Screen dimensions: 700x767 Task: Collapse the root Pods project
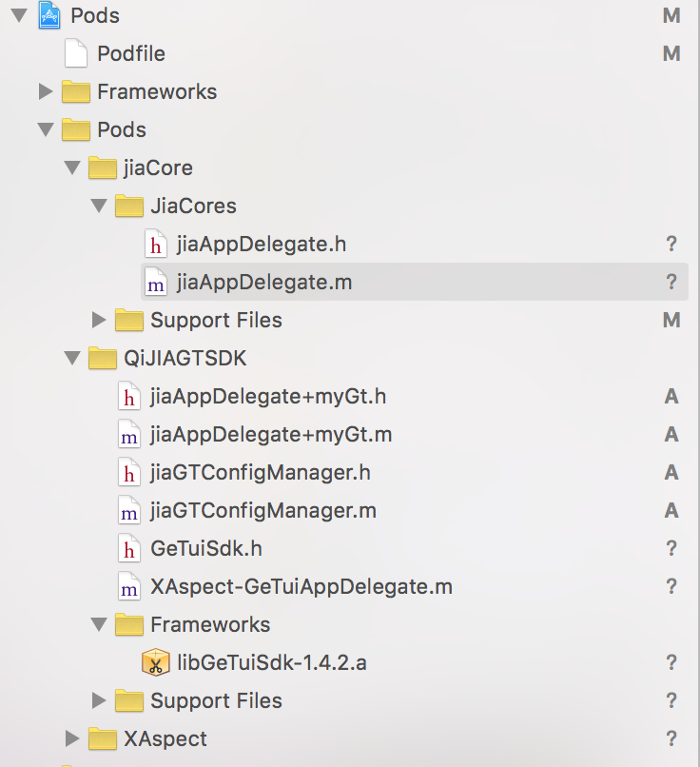click(18, 15)
